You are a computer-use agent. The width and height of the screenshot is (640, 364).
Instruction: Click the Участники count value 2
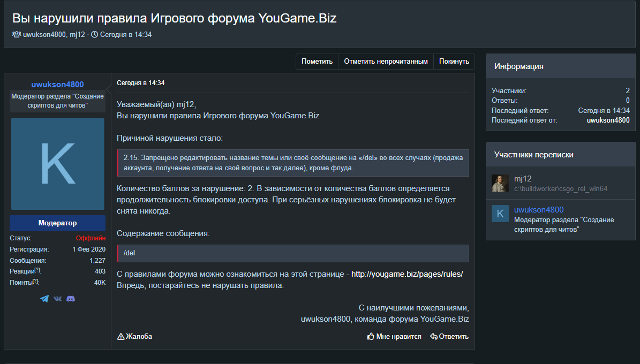[628, 90]
